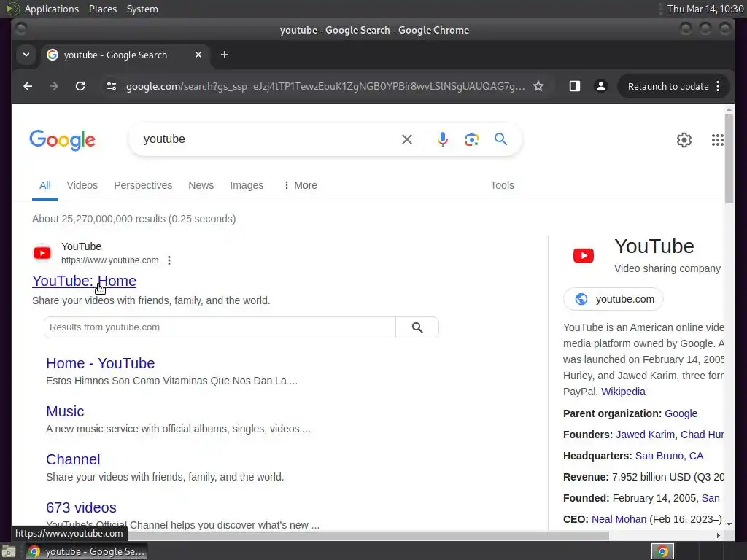Click the scroll-right arrow on the horizontal scrollbar
747x560 pixels.
(x=718, y=536)
